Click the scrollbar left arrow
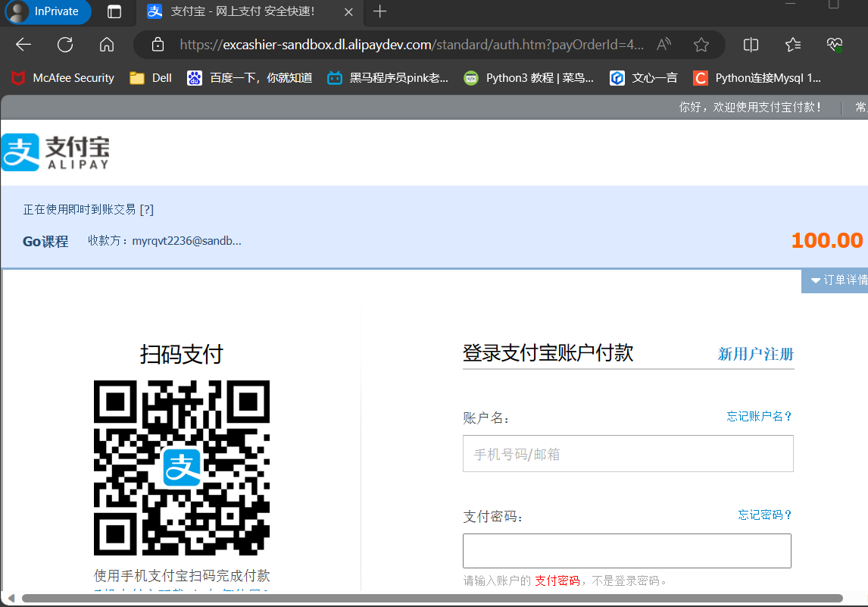 point(11,598)
